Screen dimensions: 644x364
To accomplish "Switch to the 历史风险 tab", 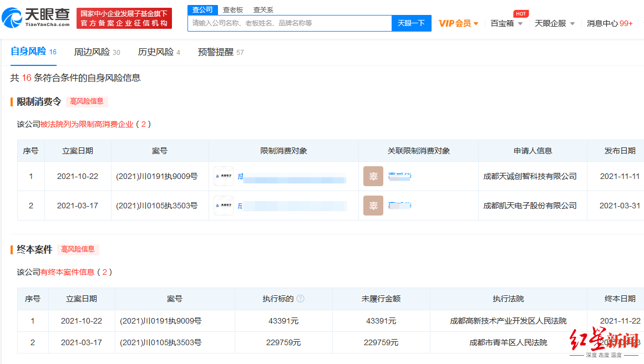I will [x=159, y=52].
